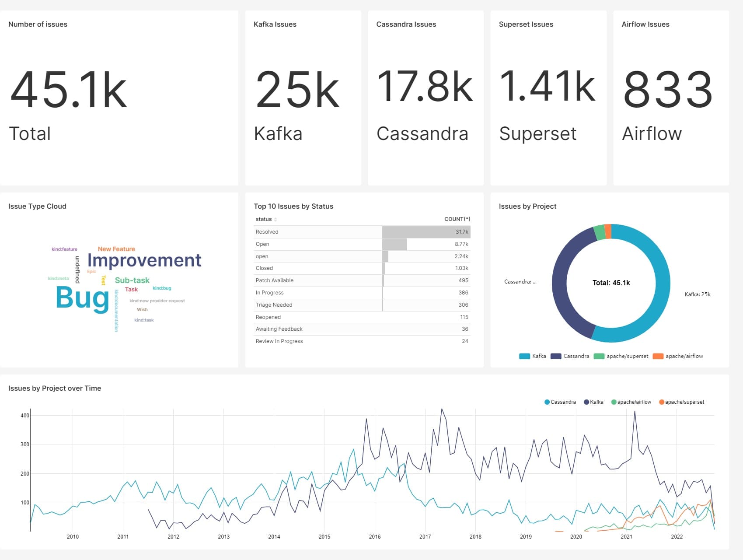
Task: Select the Triage Needed row
Action: coord(362,305)
